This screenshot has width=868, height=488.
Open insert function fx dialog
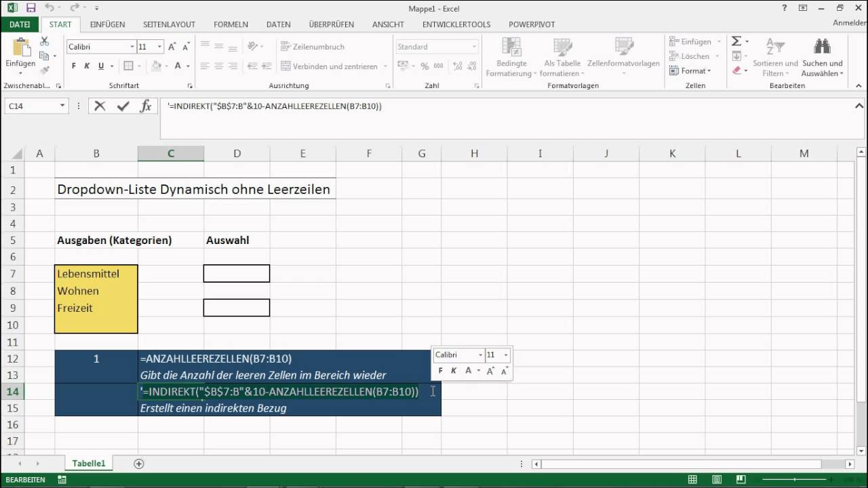click(x=146, y=106)
